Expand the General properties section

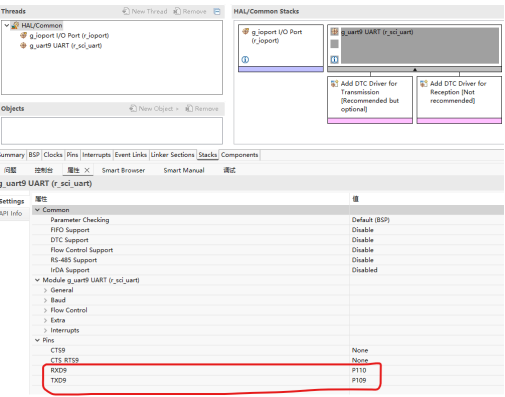point(45,290)
